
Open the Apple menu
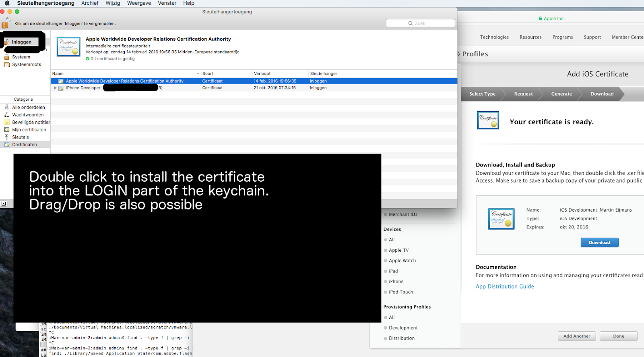[7, 3]
